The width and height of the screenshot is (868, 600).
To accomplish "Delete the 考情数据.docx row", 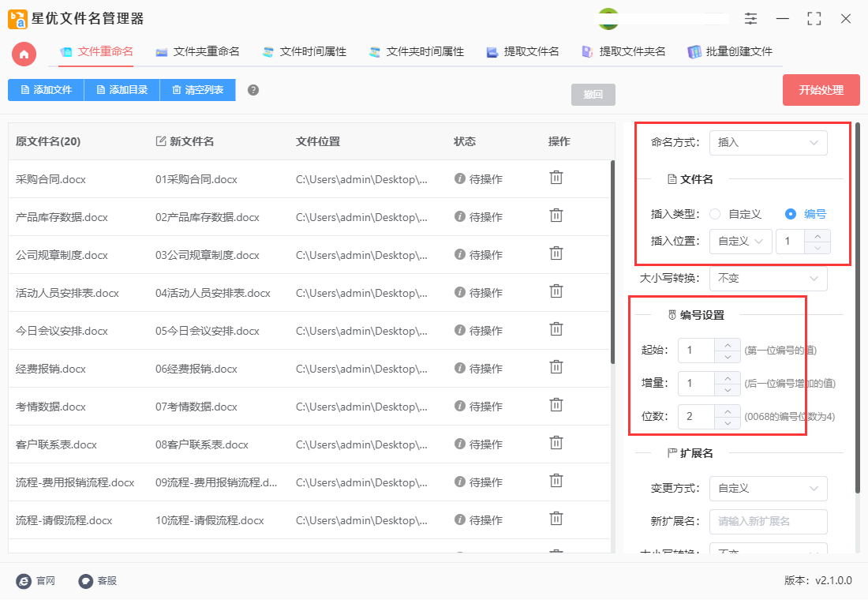I will coord(556,406).
